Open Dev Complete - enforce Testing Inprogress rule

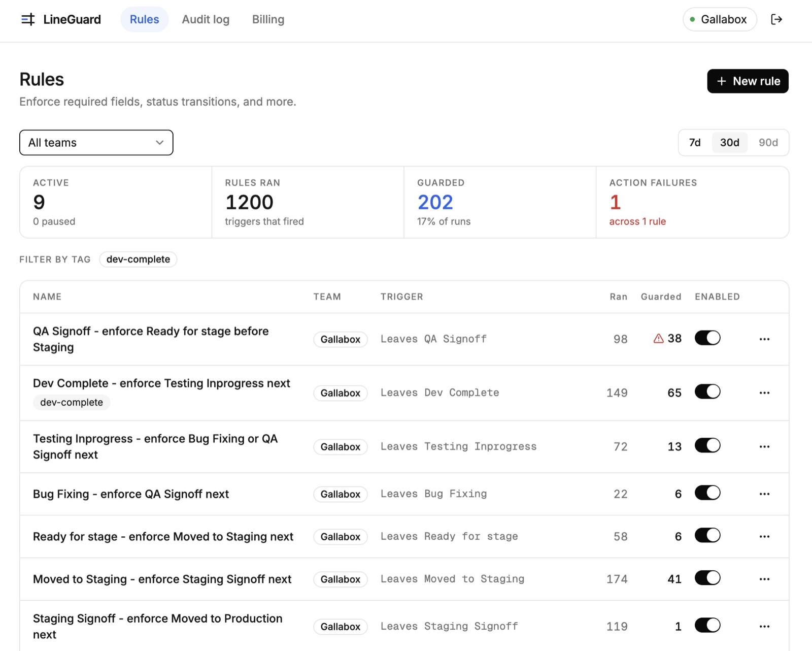coord(161,383)
